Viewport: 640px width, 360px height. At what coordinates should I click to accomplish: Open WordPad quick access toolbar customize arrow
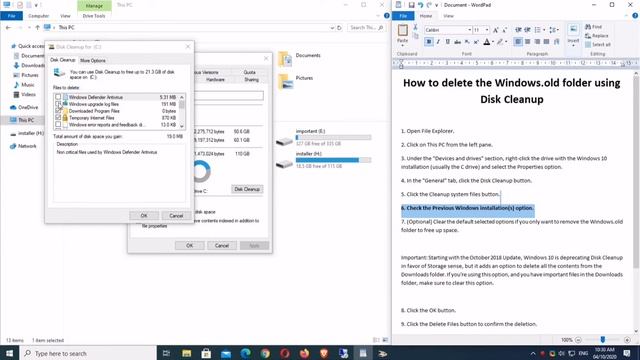[437, 5]
